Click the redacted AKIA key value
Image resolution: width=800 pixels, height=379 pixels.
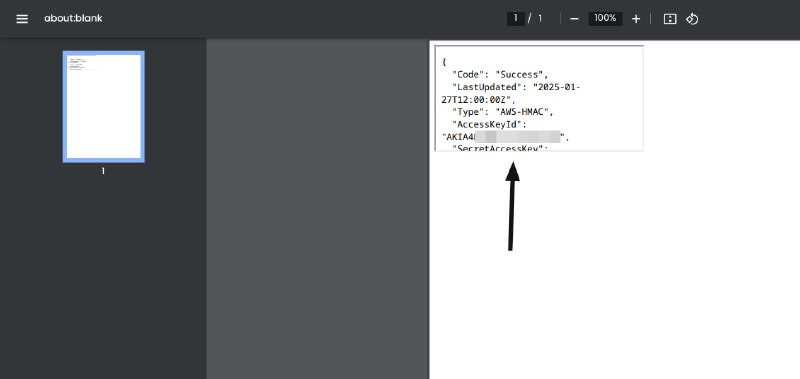(x=506, y=137)
